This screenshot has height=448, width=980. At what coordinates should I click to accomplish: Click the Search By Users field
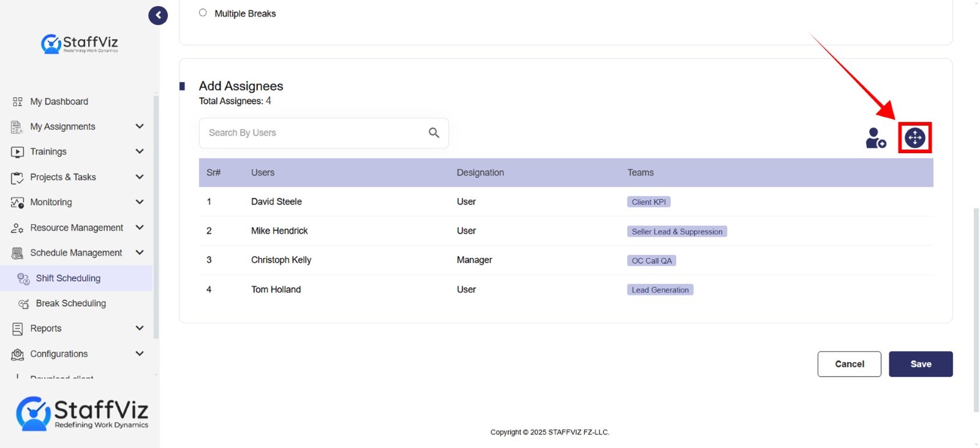[323, 133]
